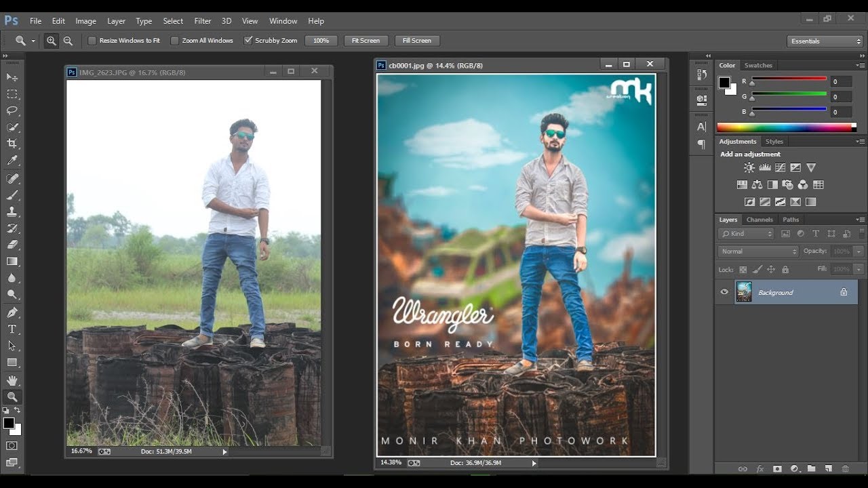Open the Opacity slider dropdown arrow
Viewport: 868px width, 488px height.
(x=859, y=251)
